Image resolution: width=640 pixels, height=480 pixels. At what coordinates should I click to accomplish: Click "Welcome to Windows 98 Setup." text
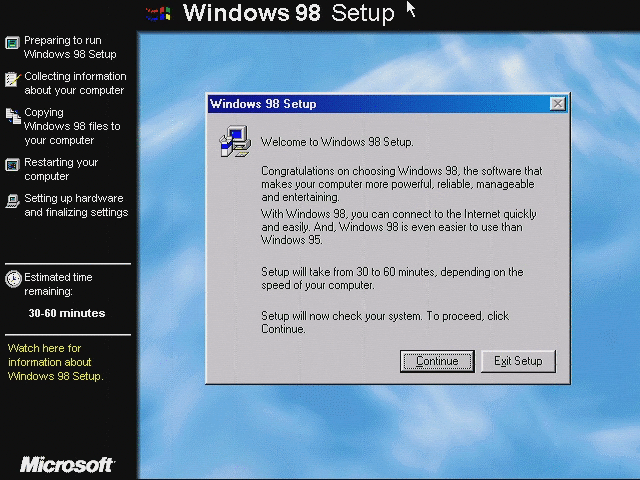[337, 142]
